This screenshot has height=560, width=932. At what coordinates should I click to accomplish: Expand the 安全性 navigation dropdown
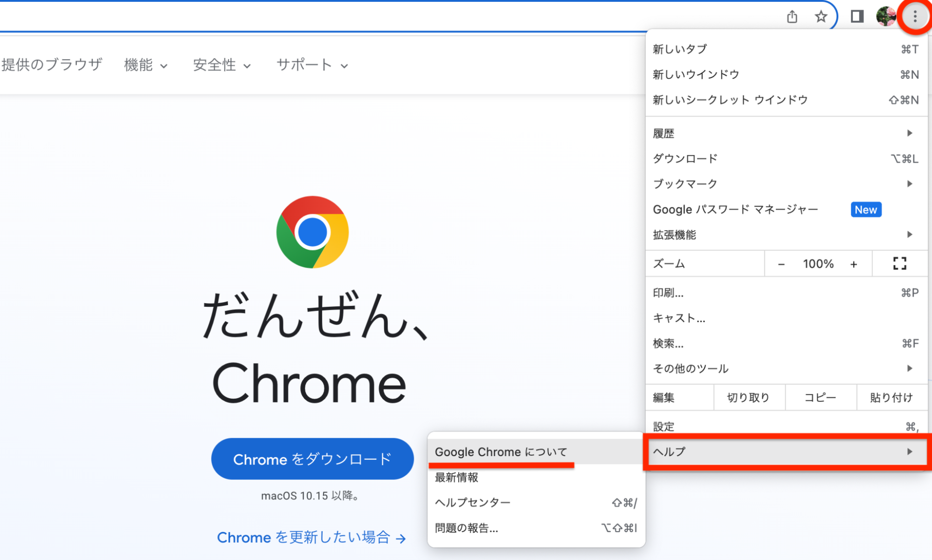pyautogui.click(x=221, y=65)
